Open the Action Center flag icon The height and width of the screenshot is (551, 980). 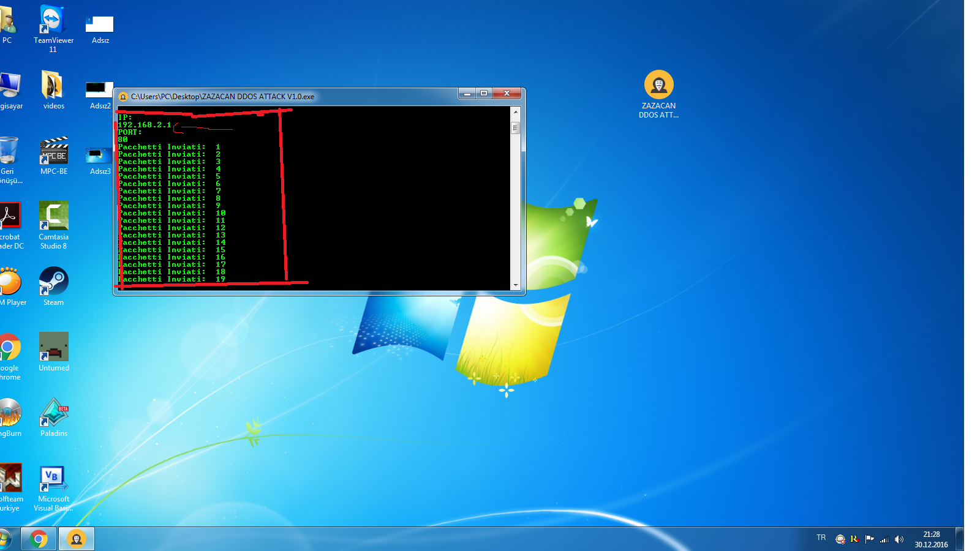(x=869, y=539)
